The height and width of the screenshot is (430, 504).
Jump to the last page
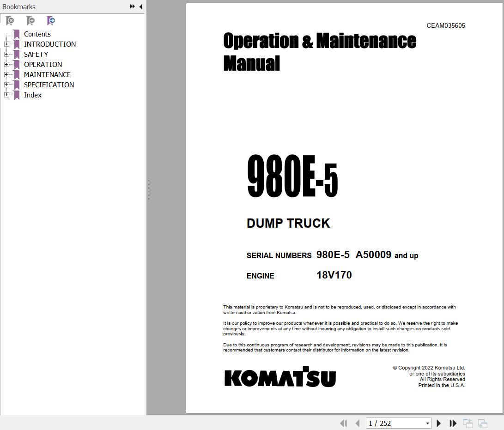pos(453,423)
